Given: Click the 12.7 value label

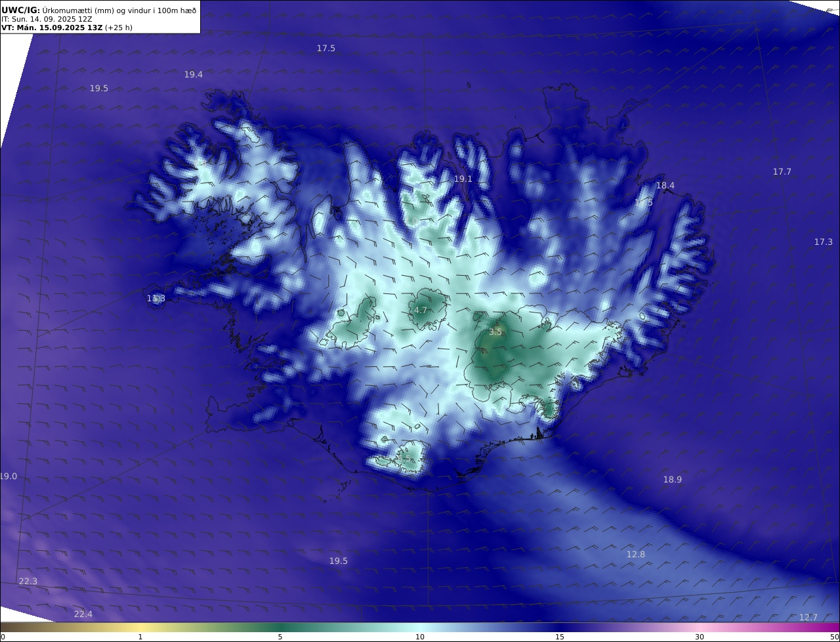Looking at the screenshot, I should [808, 618].
